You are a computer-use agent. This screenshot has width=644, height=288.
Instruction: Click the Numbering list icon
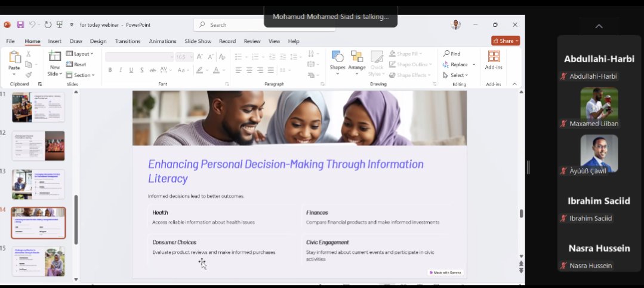point(255,57)
